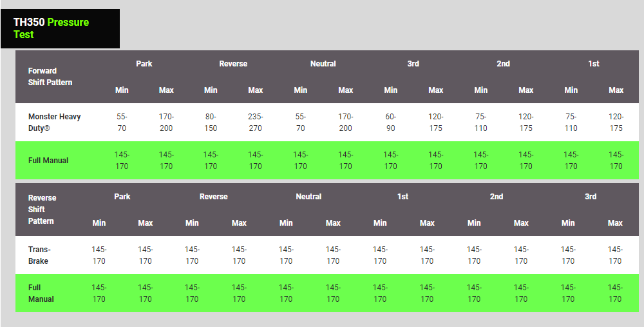Click the 80-150 reverse minimum pressure cell
Image resolution: width=644 pixels, height=327 pixels.
pyautogui.click(x=211, y=123)
